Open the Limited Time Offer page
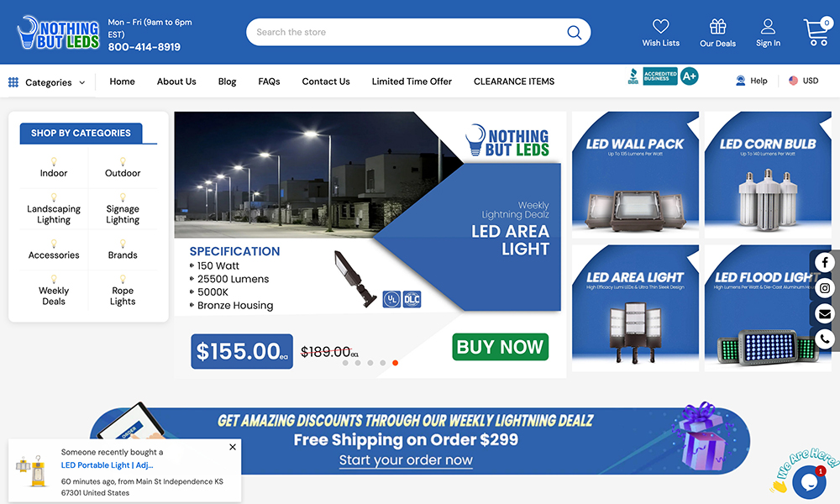840x504 pixels. pyautogui.click(x=412, y=81)
